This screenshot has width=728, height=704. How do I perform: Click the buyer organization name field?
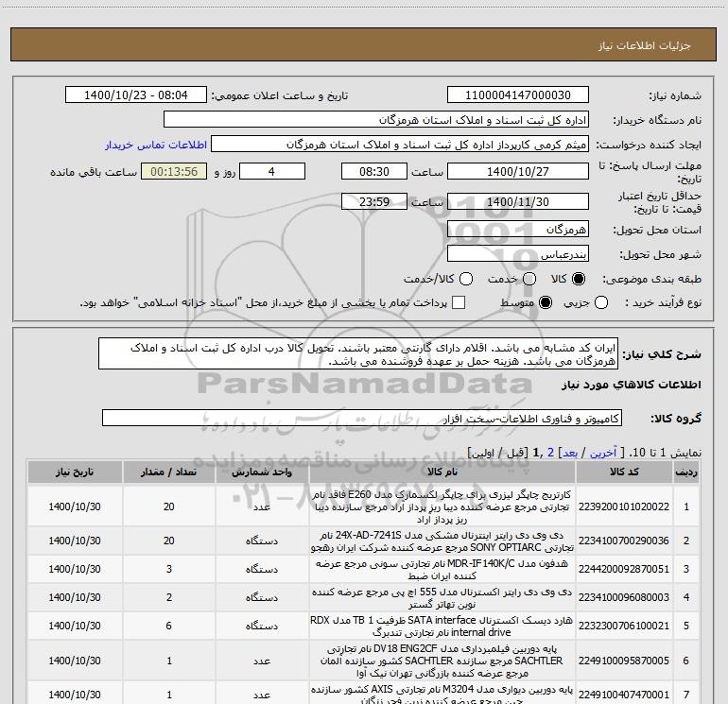point(376,119)
